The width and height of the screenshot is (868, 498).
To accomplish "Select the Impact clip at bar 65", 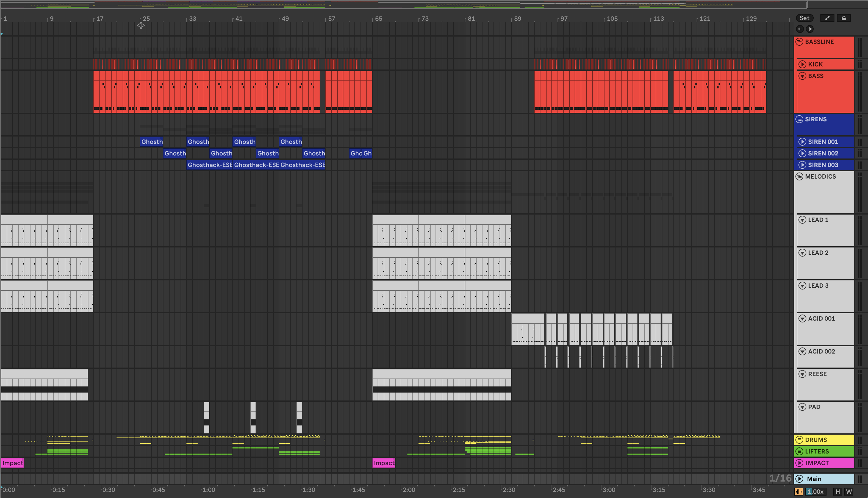I will point(384,463).
